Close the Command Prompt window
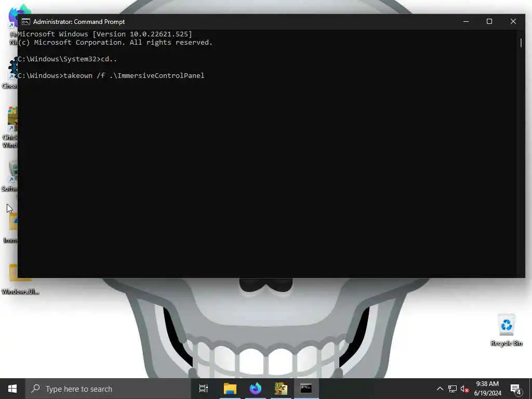This screenshot has height=399, width=532. [513, 22]
